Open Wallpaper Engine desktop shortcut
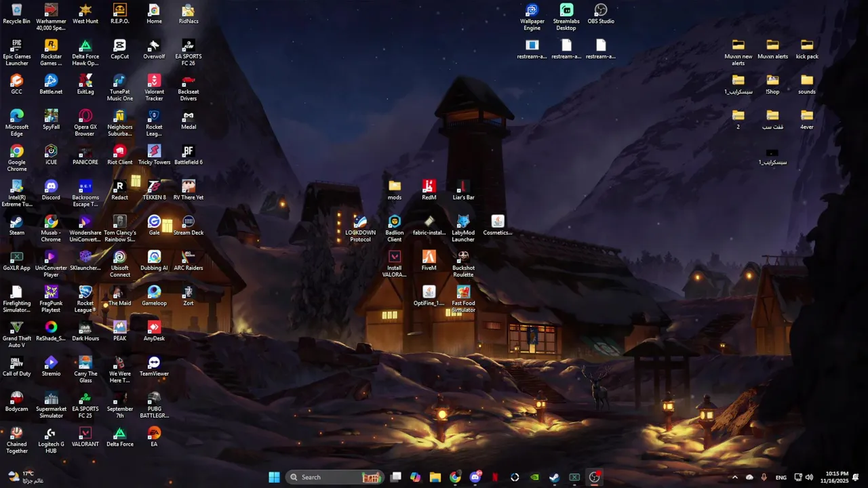The width and height of the screenshot is (868, 488). (x=532, y=18)
